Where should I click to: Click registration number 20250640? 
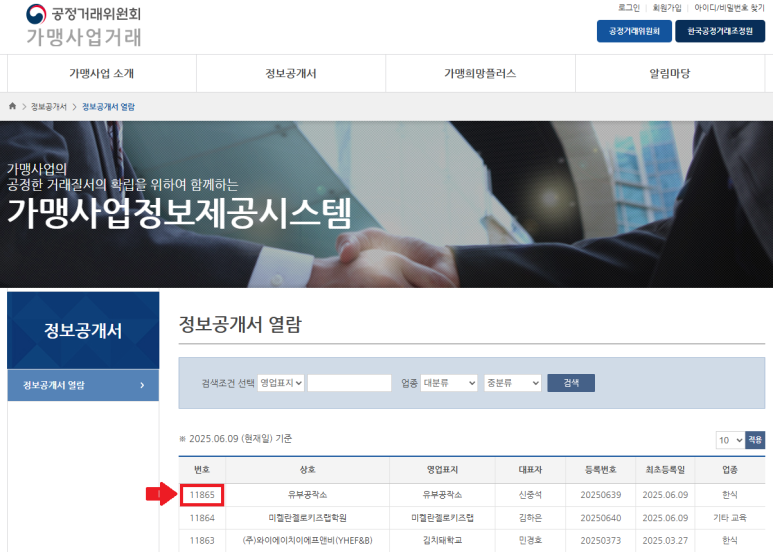600,518
